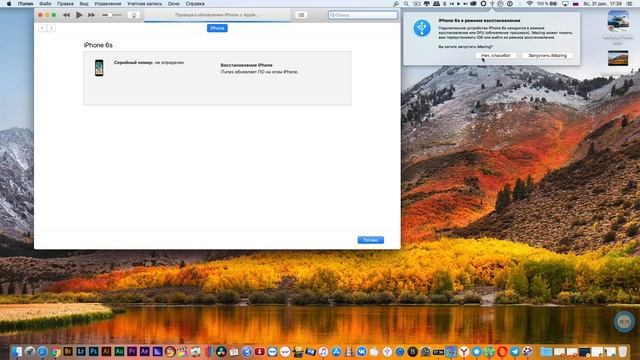Image resolution: width=640 pixels, height=360 pixels.
Task: Click the round overlay badge at bottom right
Action: (x=624, y=322)
